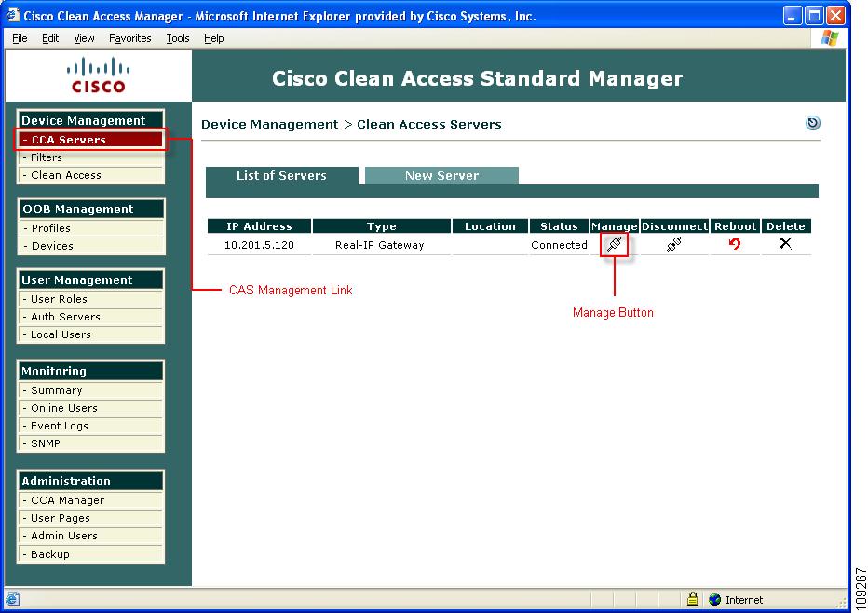Click the Connected status cell

(559, 245)
